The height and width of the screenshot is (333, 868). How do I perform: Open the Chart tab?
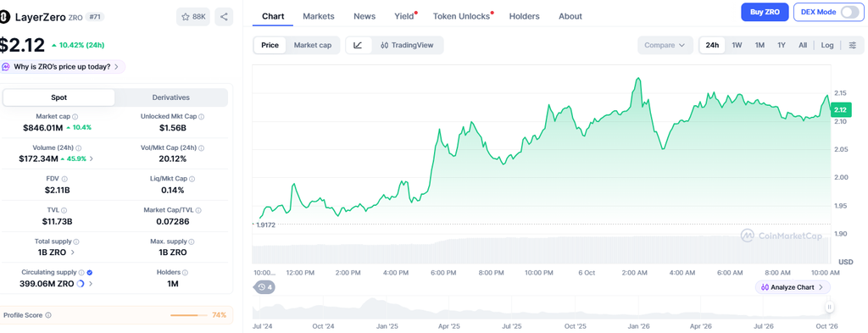point(273,16)
